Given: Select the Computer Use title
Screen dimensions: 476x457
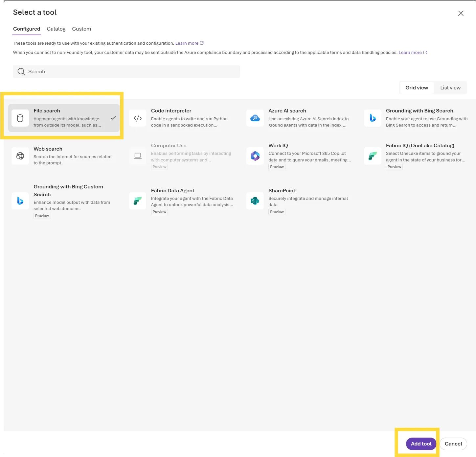Looking at the screenshot, I should pyautogui.click(x=169, y=146).
